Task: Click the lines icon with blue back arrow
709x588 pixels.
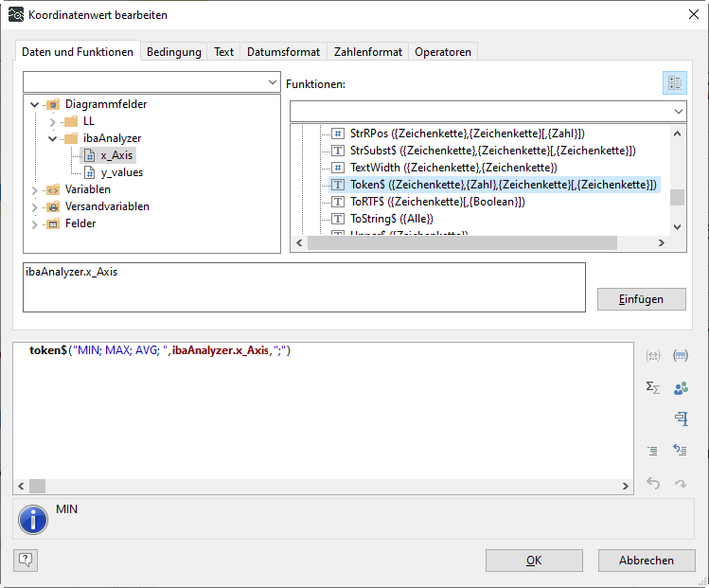Action: pyautogui.click(x=680, y=451)
